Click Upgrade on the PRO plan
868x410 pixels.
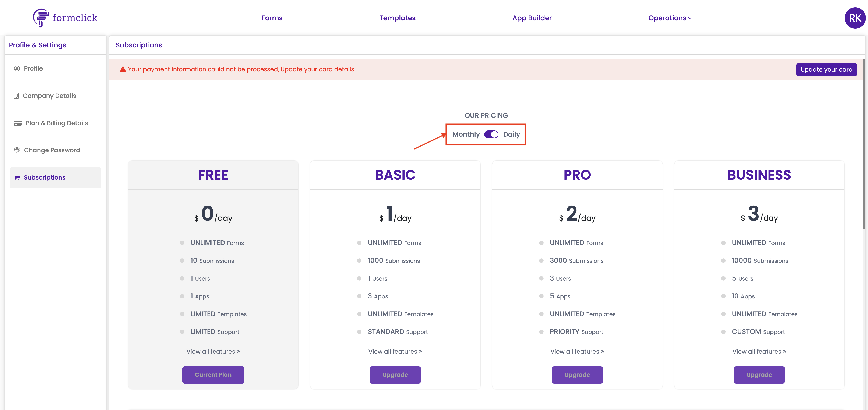pyautogui.click(x=577, y=375)
